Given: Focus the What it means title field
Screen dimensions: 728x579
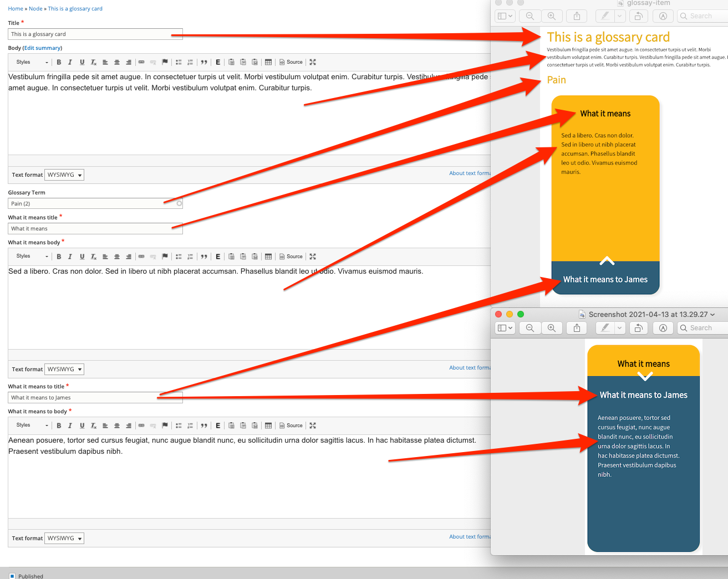Looking at the screenshot, I should (95, 228).
